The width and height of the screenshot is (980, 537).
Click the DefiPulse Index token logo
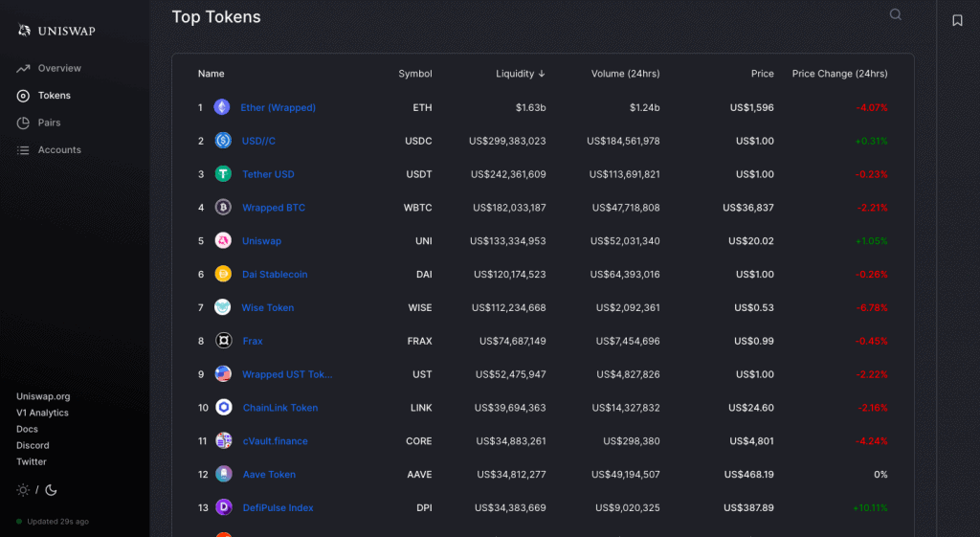click(224, 507)
